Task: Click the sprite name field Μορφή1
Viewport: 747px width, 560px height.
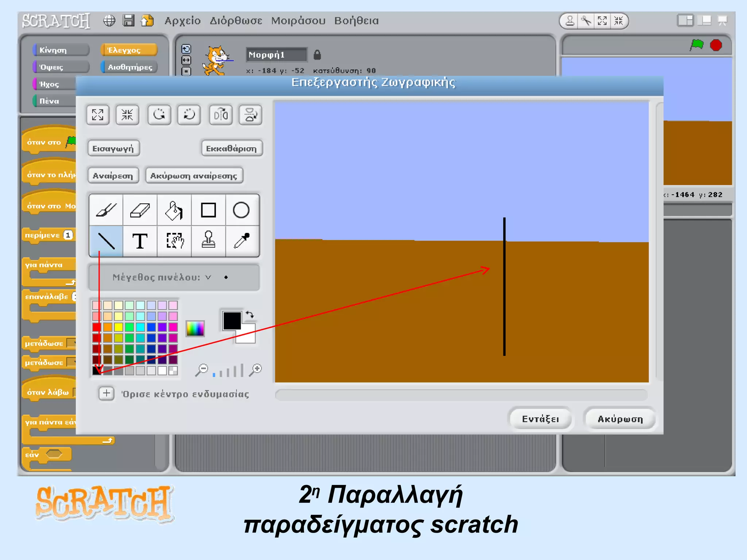Action: point(276,55)
